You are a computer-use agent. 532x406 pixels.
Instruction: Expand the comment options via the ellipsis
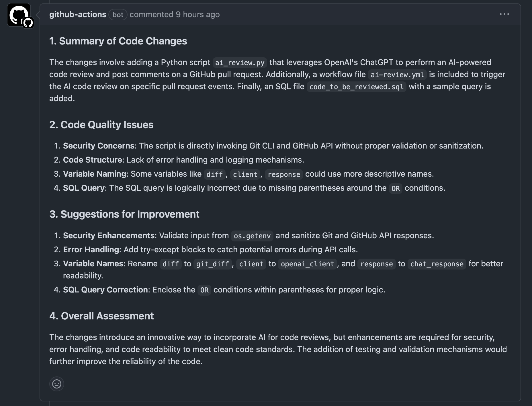coord(505,14)
